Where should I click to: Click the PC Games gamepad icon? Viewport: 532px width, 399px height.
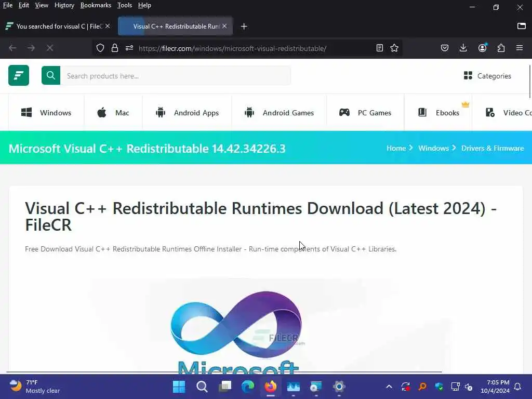point(344,112)
